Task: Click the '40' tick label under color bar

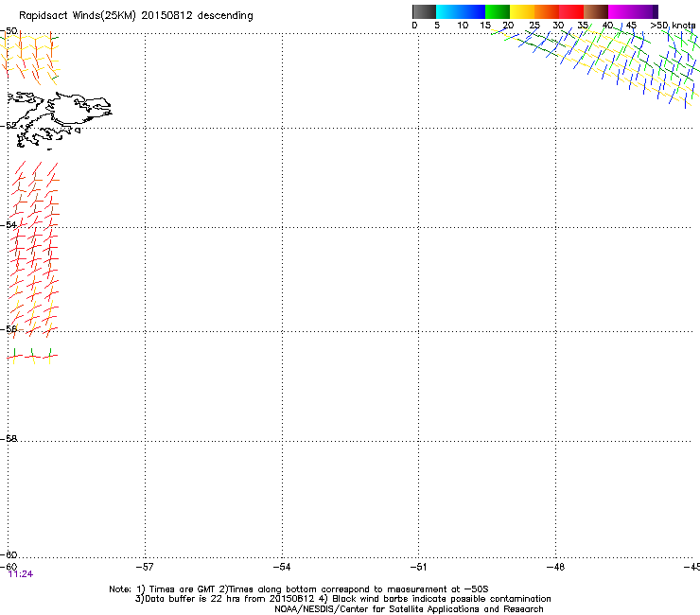Action: [607, 26]
